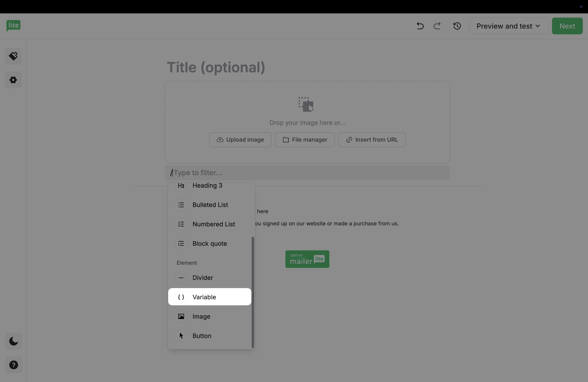The image size is (588, 382).
Task: Select Variable from the slash menu
Action: click(210, 297)
